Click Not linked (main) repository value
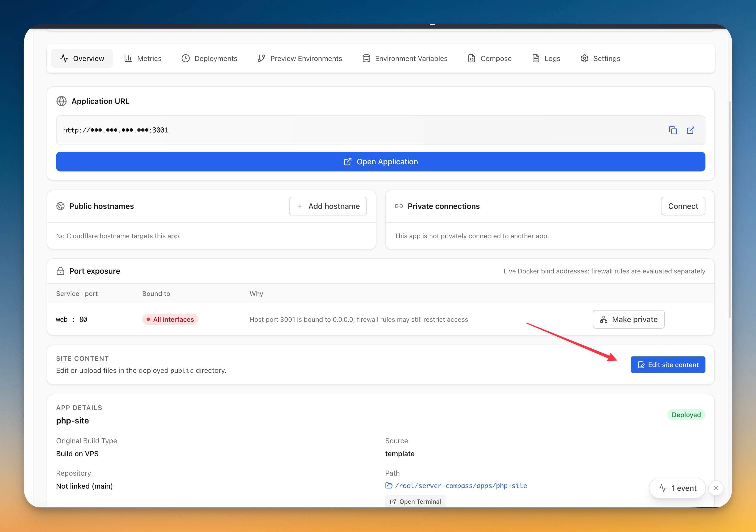This screenshot has height=532, width=756. 84,486
